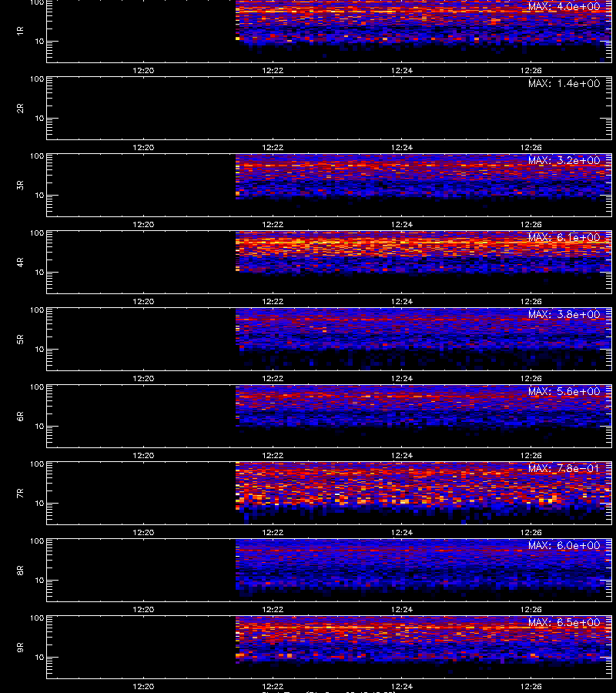Click the 'MAX: 6.5e+00' label in panel 9R
This screenshot has width=616, height=693.
click(x=564, y=622)
